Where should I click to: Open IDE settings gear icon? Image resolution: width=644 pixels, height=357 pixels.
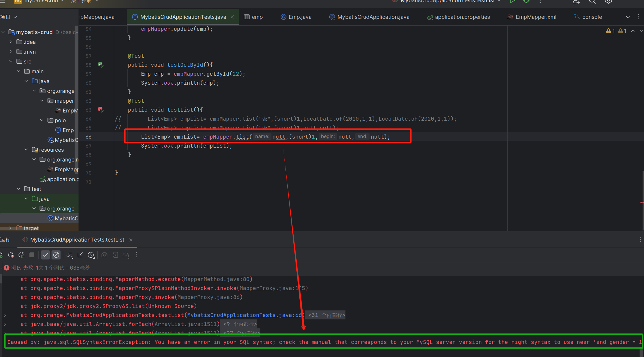click(609, 1)
